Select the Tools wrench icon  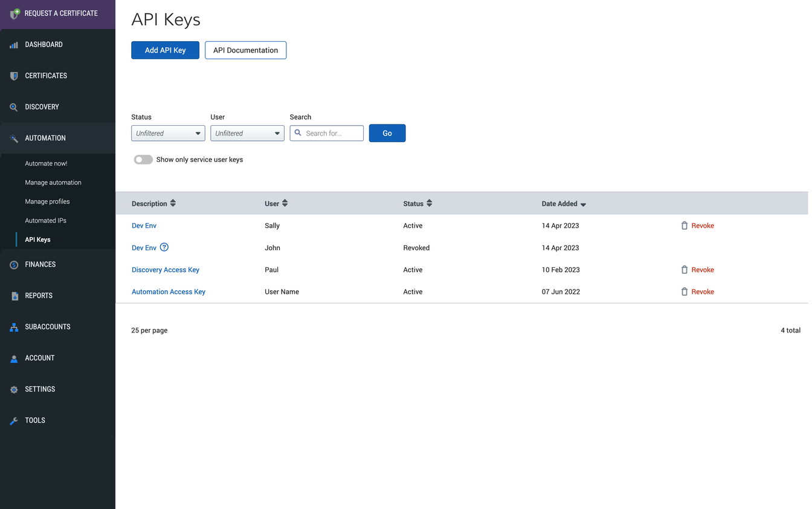click(x=13, y=420)
